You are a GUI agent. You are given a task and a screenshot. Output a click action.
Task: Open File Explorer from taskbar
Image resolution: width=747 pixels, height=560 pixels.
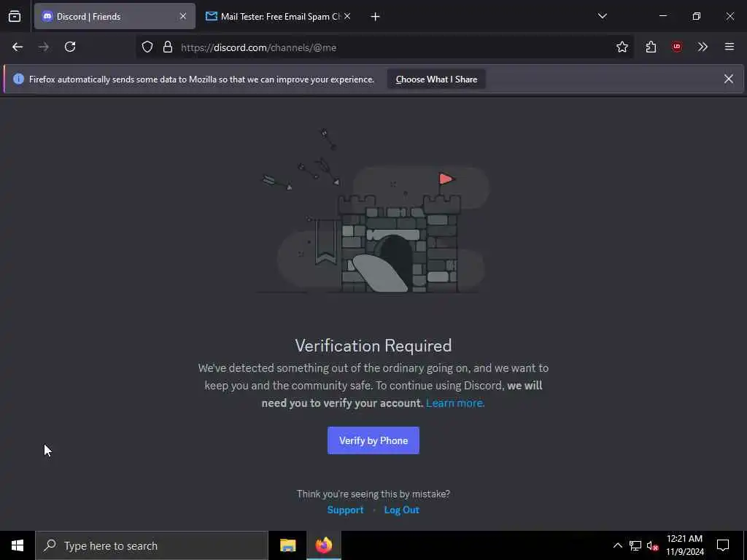(287, 545)
